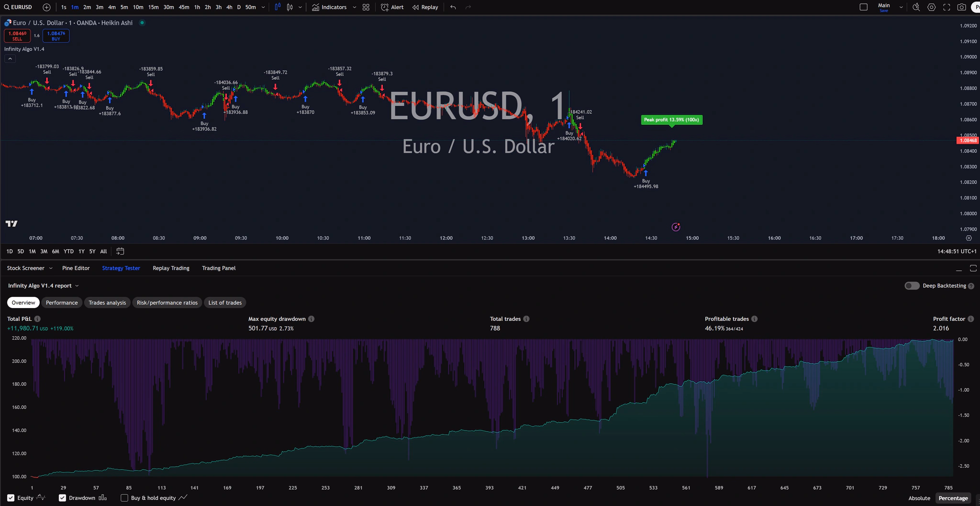
Task: Turn on Deep Backtesting
Action: (912, 286)
